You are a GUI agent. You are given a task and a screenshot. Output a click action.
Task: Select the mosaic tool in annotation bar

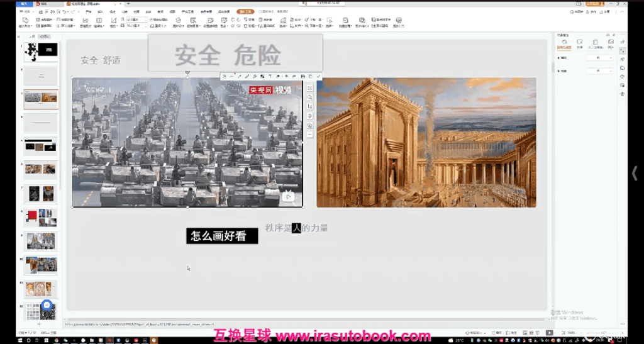[262, 76]
